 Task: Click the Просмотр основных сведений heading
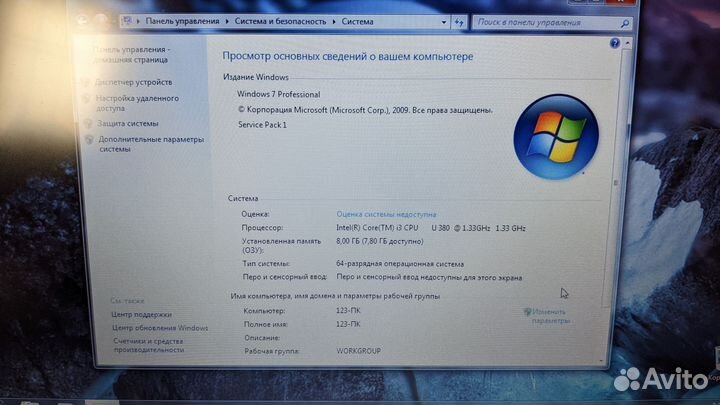[348, 56]
